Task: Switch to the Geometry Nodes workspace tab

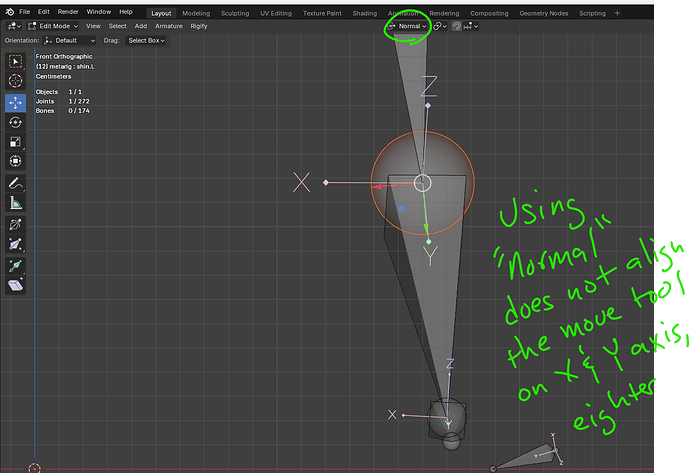Action: click(543, 13)
